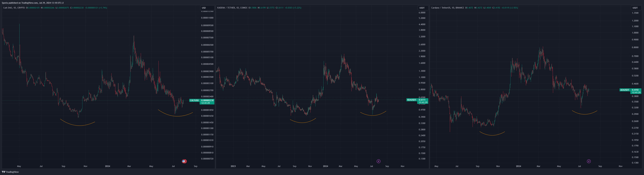Click the Mar label on Cardano time axis
Screen dimensions: 644x175
tap(538, 166)
